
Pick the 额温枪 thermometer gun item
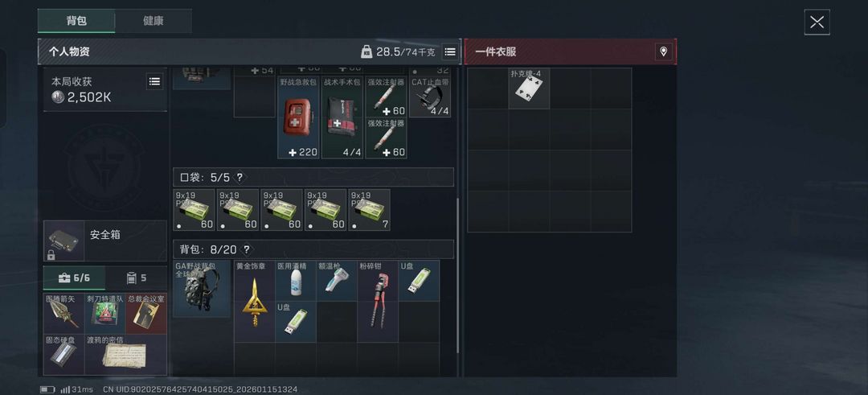337,280
